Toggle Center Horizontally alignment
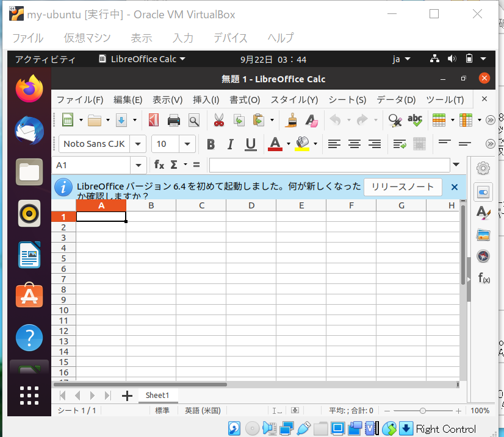The width and height of the screenshot is (504, 437). tap(355, 144)
